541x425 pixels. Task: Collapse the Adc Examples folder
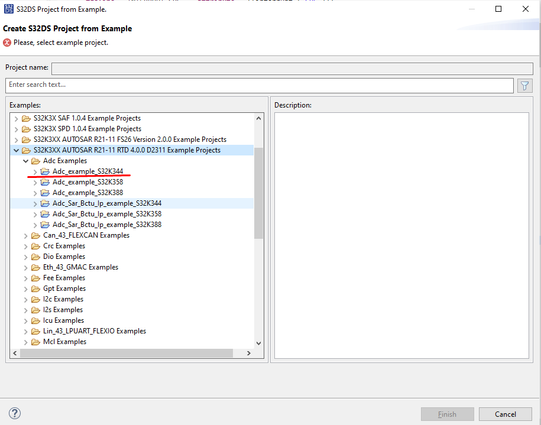(26, 161)
